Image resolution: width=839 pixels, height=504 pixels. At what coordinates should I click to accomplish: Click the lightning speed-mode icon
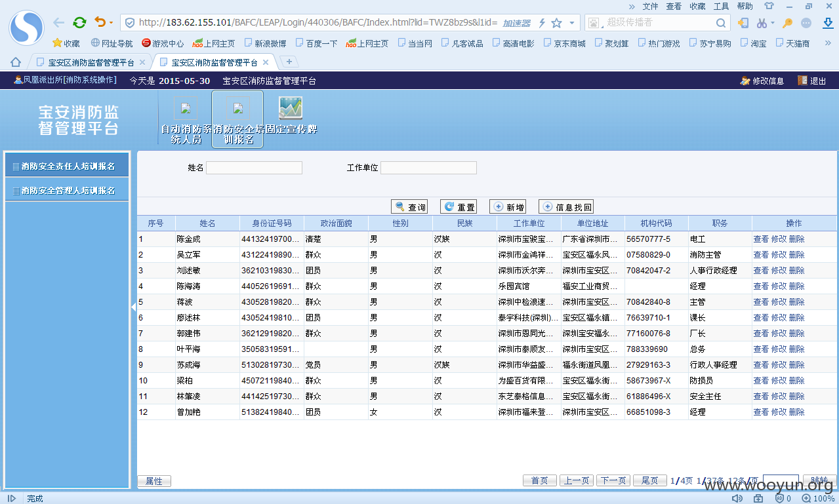click(542, 23)
